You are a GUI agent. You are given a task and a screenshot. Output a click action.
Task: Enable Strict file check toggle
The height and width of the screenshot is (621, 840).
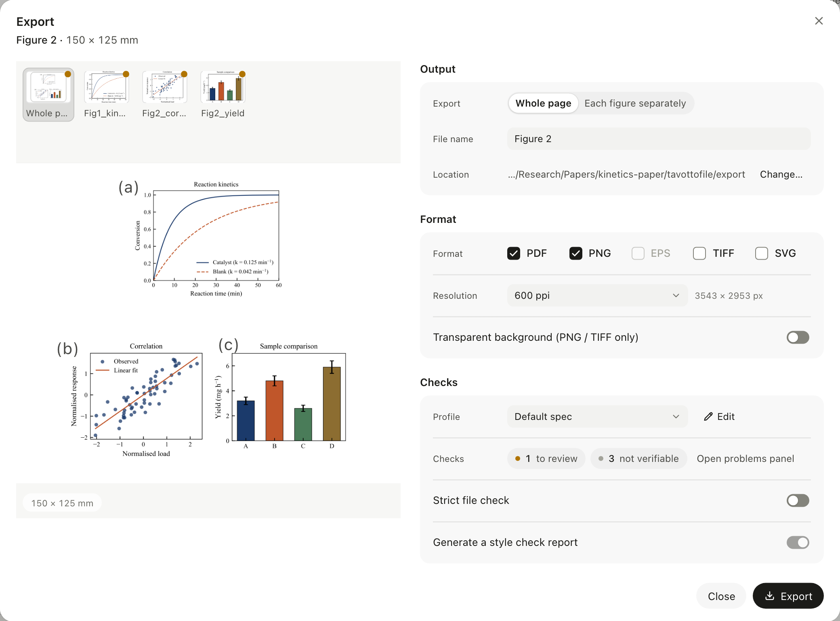pyautogui.click(x=798, y=501)
